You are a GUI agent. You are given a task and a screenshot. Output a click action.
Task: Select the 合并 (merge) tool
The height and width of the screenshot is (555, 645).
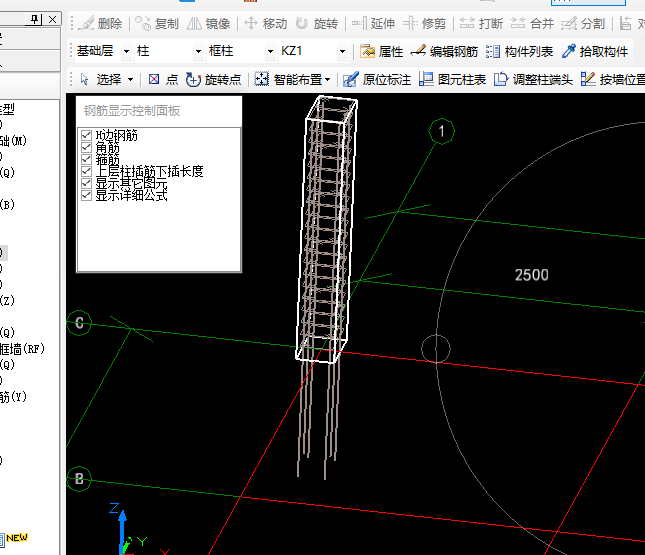(532, 23)
